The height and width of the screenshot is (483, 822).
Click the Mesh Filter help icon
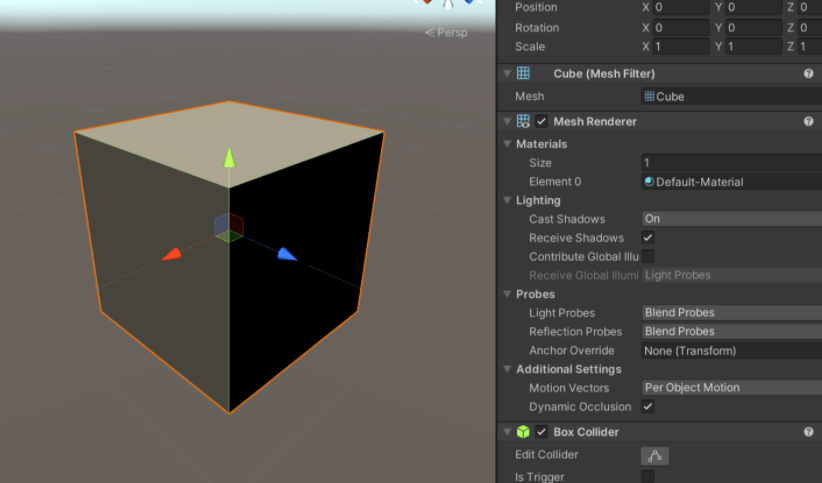[808, 74]
